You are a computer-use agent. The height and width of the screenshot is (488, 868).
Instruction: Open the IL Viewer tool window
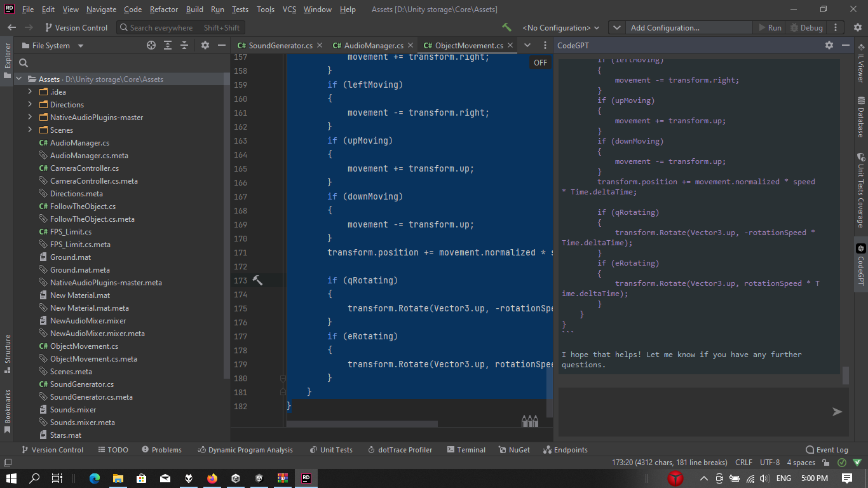point(861,64)
